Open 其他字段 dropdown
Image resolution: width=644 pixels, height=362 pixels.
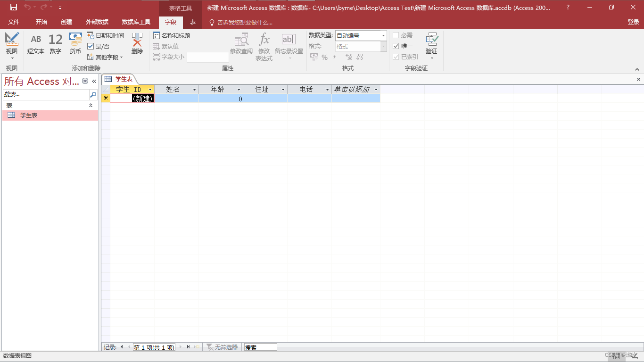point(105,57)
